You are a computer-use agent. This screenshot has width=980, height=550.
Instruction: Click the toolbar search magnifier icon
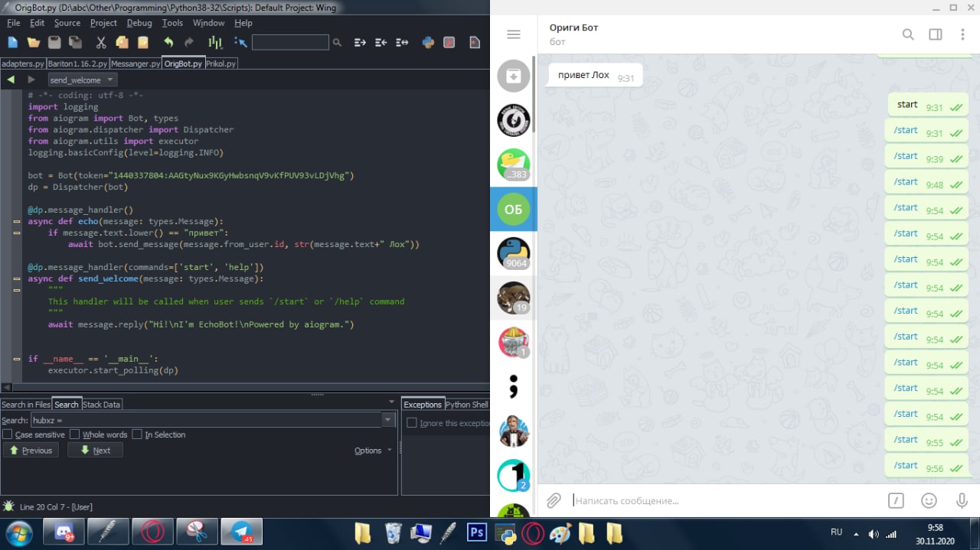337,43
